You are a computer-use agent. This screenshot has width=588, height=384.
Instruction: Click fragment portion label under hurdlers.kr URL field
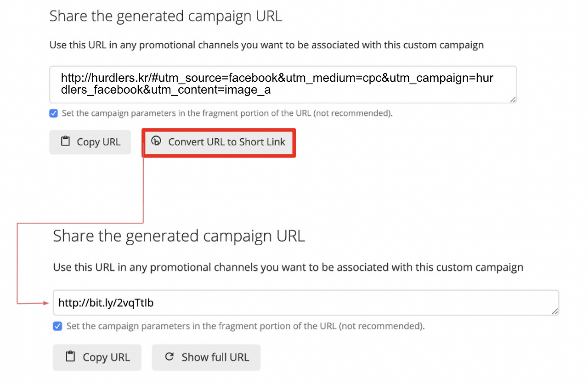click(x=227, y=113)
